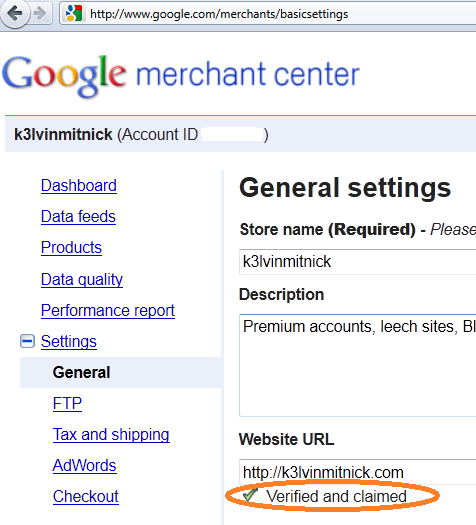Viewport: 476px width, 525px height.
Task: Collapse the Settings section with the minus icon
Action: 27,341
